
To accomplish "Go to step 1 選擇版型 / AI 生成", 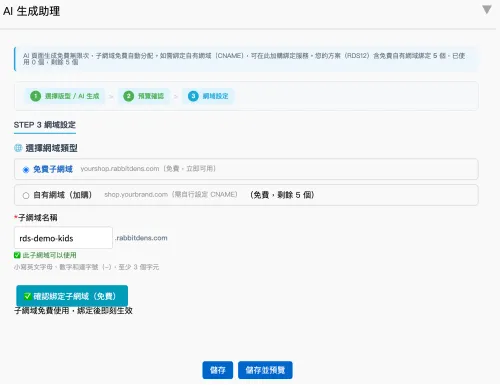I will click(65, 96).
